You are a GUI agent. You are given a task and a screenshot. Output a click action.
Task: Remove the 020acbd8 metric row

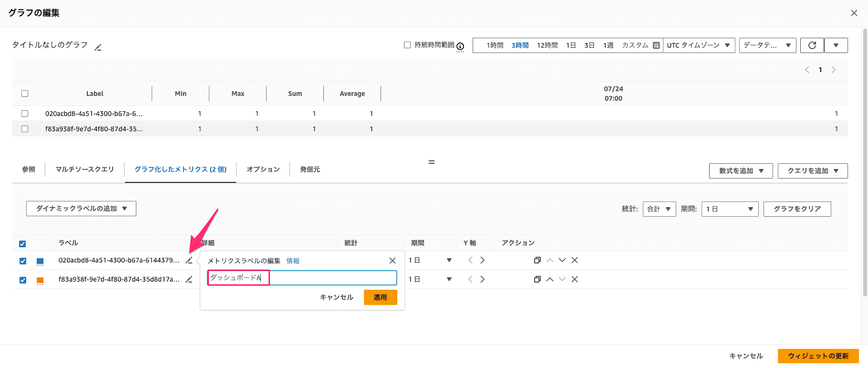coord(575,260)
